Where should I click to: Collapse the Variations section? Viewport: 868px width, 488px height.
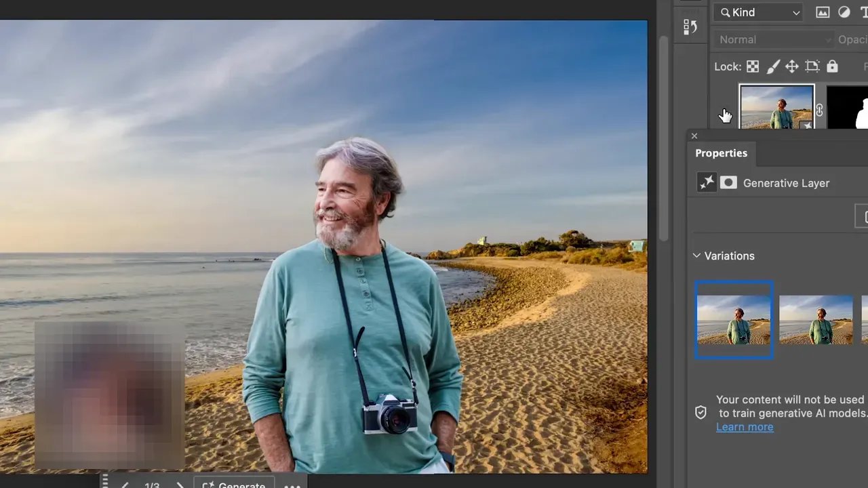click(696, 256)
